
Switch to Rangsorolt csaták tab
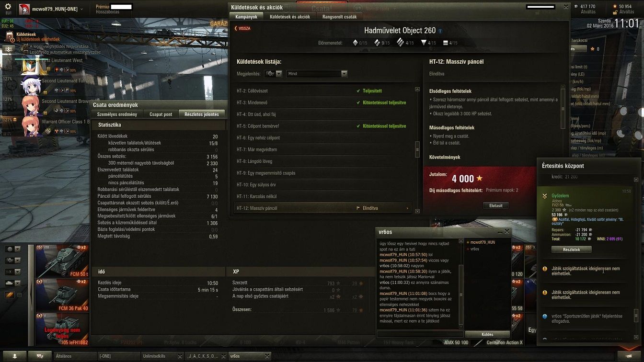pos(339,17)
